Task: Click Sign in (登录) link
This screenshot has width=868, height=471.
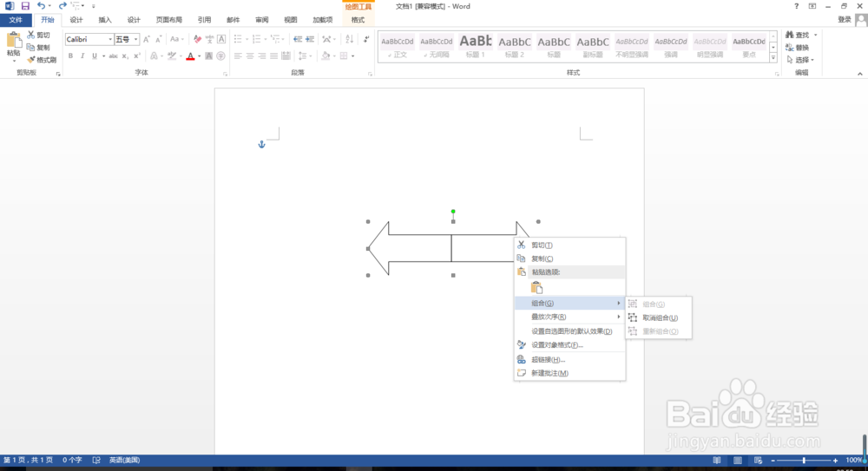Action: pyautogui.click(x=845, y=19)
